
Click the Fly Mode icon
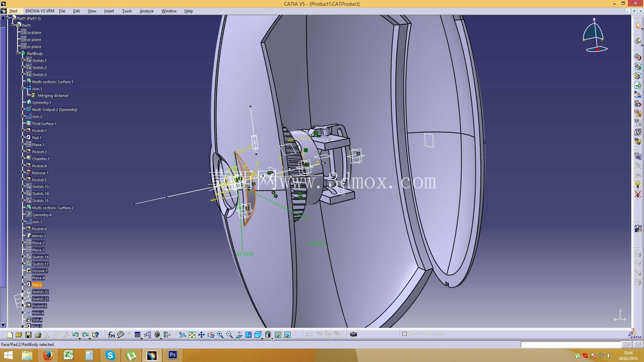[x=182, y=335]
